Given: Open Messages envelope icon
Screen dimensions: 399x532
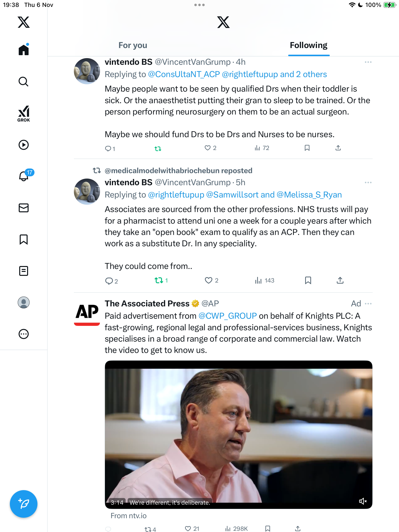Looking at the screenshot, I should coord(24,208).
